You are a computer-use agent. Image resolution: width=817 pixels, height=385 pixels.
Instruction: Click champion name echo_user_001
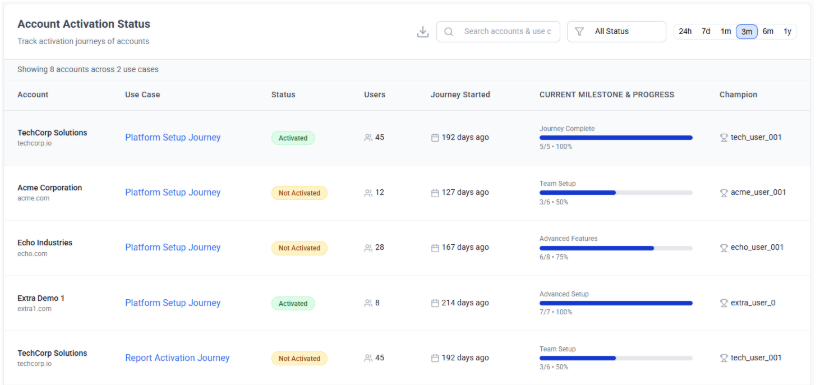tap(757, 247)
